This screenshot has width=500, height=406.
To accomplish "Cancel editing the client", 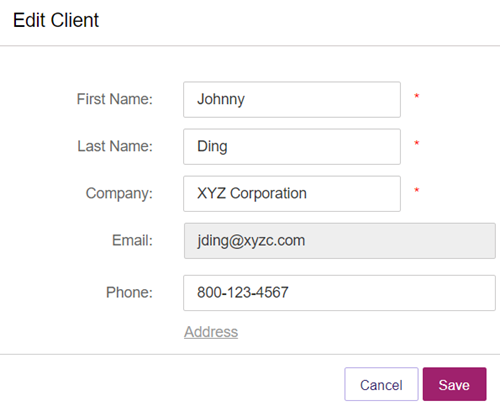I will (381, 384).
